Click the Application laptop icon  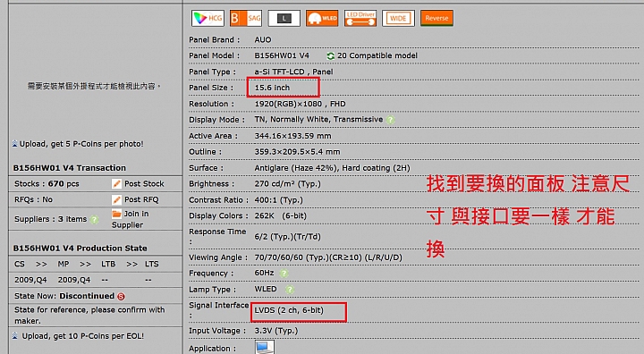pyautogui.click(x=265, y=348)
